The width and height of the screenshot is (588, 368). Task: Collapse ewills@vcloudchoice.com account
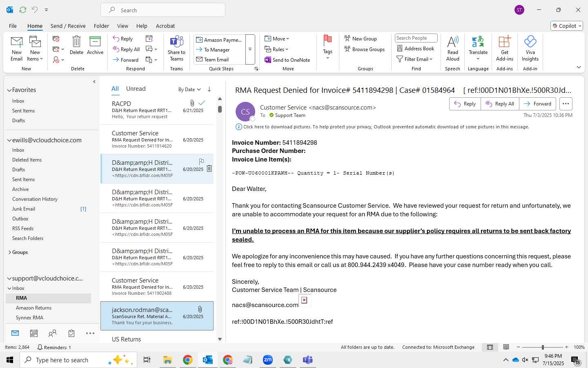coord(9,140)
